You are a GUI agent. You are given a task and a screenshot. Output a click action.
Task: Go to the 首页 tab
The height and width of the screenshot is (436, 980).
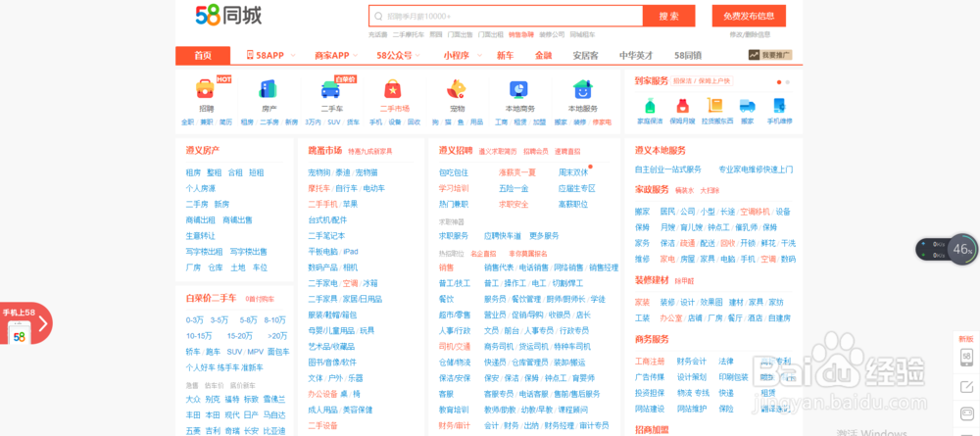203,56
